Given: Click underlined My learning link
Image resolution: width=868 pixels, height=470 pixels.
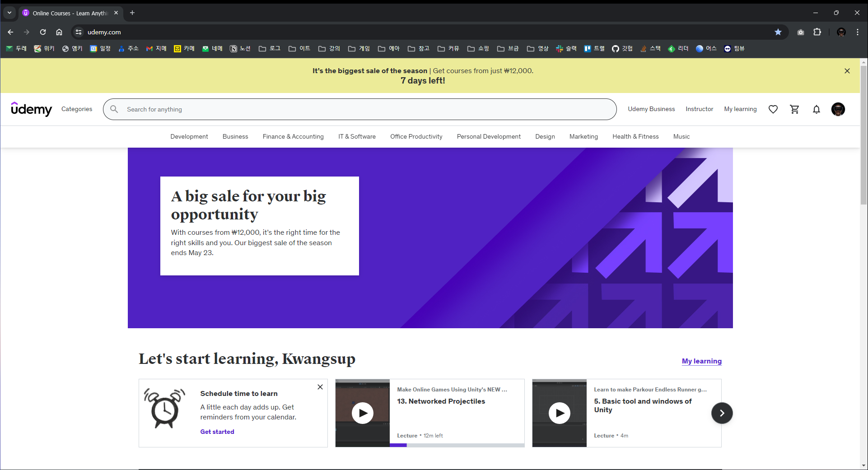Looking at the screenshot, I should 702,361.
